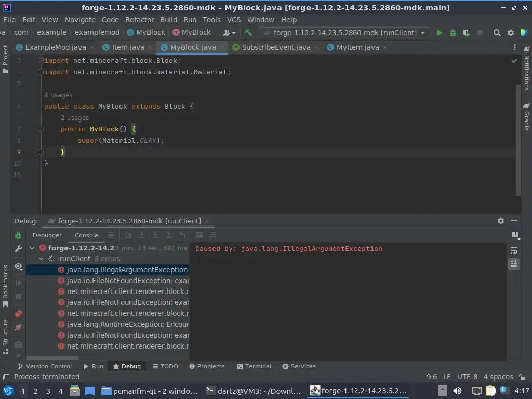Click the Step Into debugger icon
Image resolution: width=532 pixels, height=399 pixels.
pos(142,235)
